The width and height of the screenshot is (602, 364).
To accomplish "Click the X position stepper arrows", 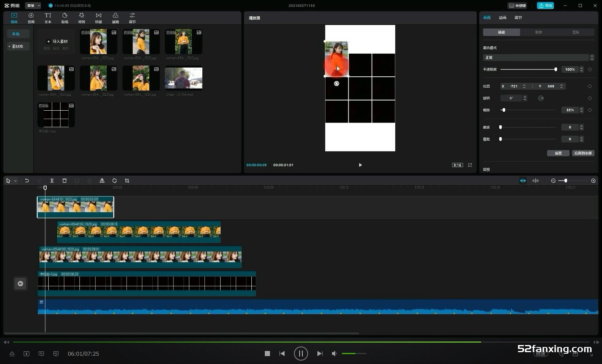I will (524, 86).
